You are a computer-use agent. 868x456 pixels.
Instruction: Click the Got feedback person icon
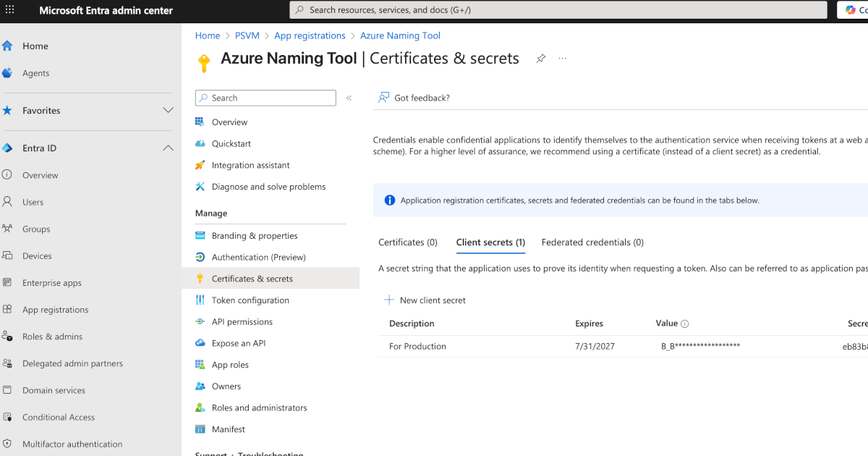(384, 98)
